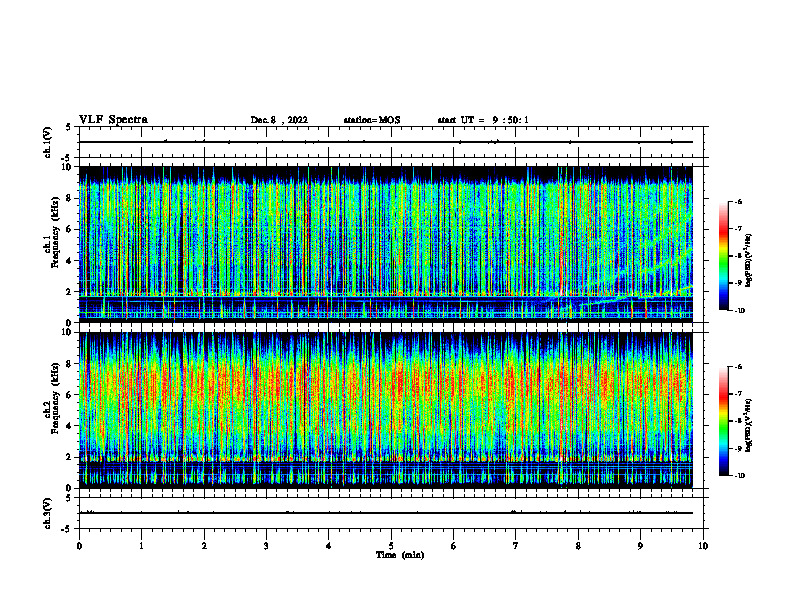Click the "8" kHz tick on ch.1 frequency axis
This screenshot has height=612, width=792.
(x=70, y=198)
